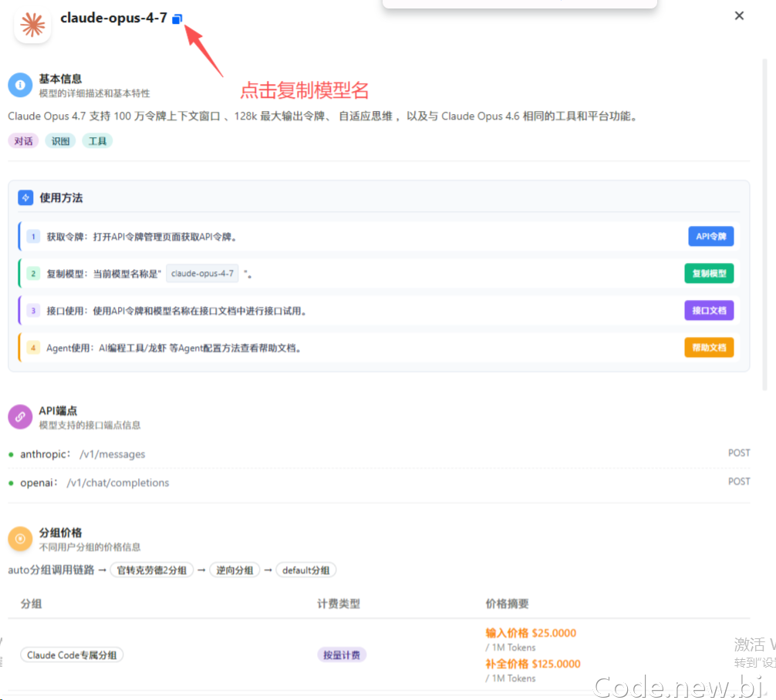776x700 pixels.
Task: Click the openai /v1/chat/completions endpoint row
Action: point(379,483)
